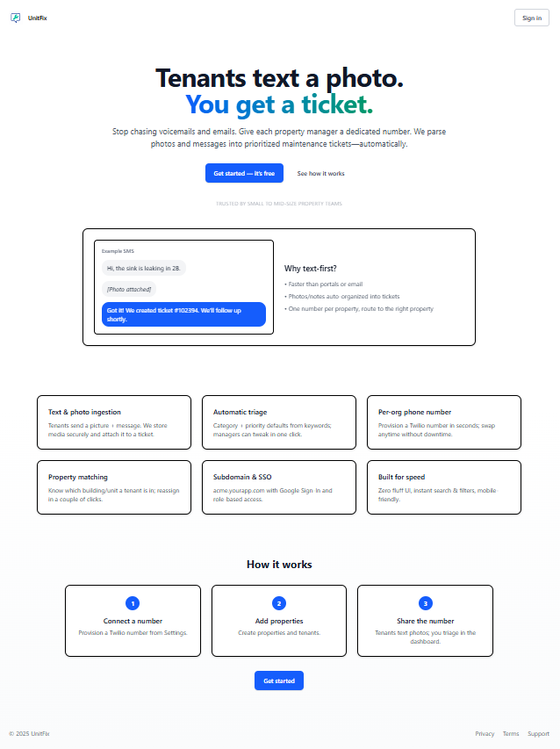Select the Automatic triage feature card
The height and width of the screenshot is (749, 560).
pos(279,423)
